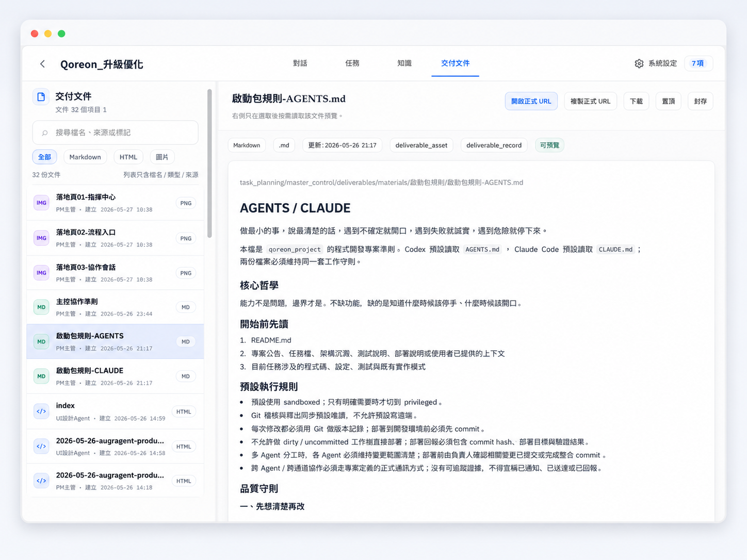Screen dimensions: 747x560
Task: Click the 更新:2026-05-26 21:17 tag
Action: (x=342, y=145)
